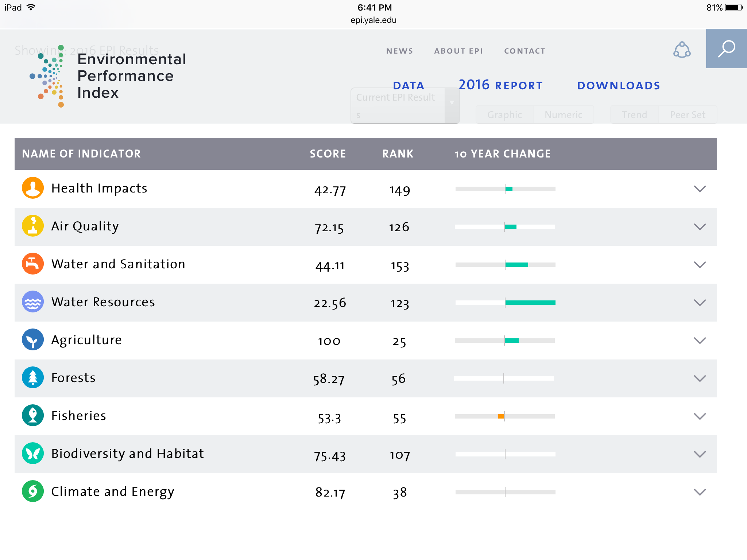Tap the battery indicator icon
Screen dimensions: 747x560
(734, 7)
